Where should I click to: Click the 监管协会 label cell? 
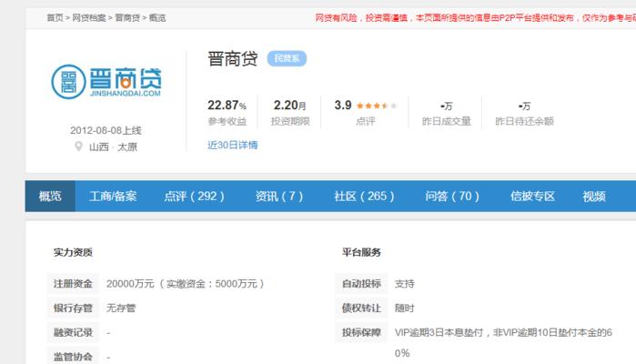pos(73,357)
